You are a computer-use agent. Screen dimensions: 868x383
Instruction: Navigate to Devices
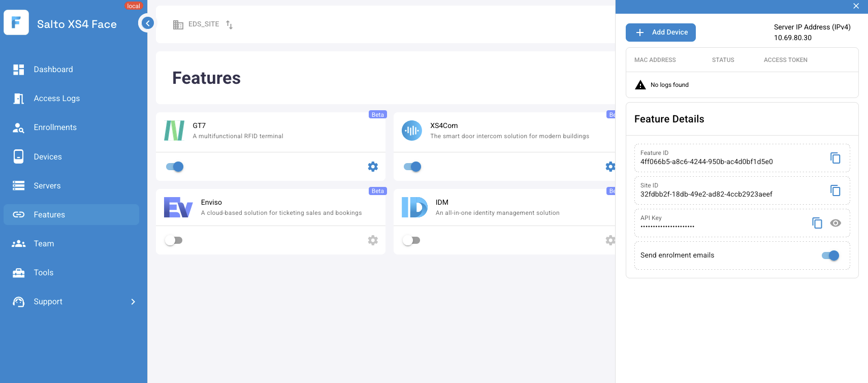pyautogui.click(x=71, y=156)
